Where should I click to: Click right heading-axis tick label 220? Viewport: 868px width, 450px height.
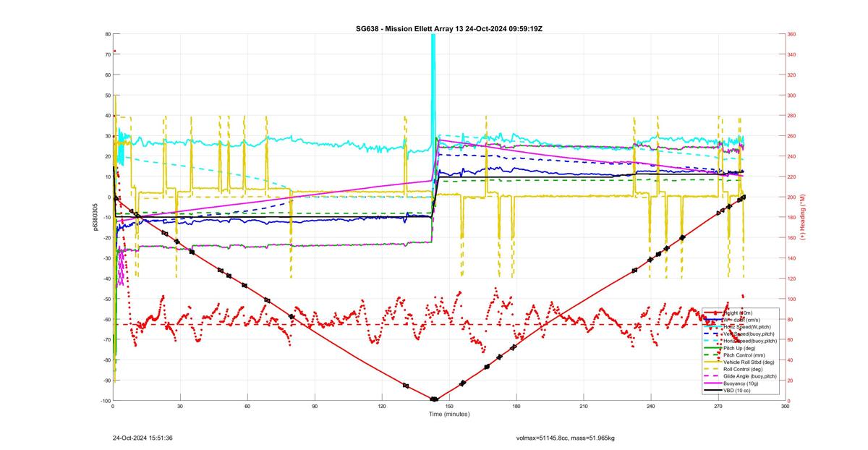[x=792, y=177]
